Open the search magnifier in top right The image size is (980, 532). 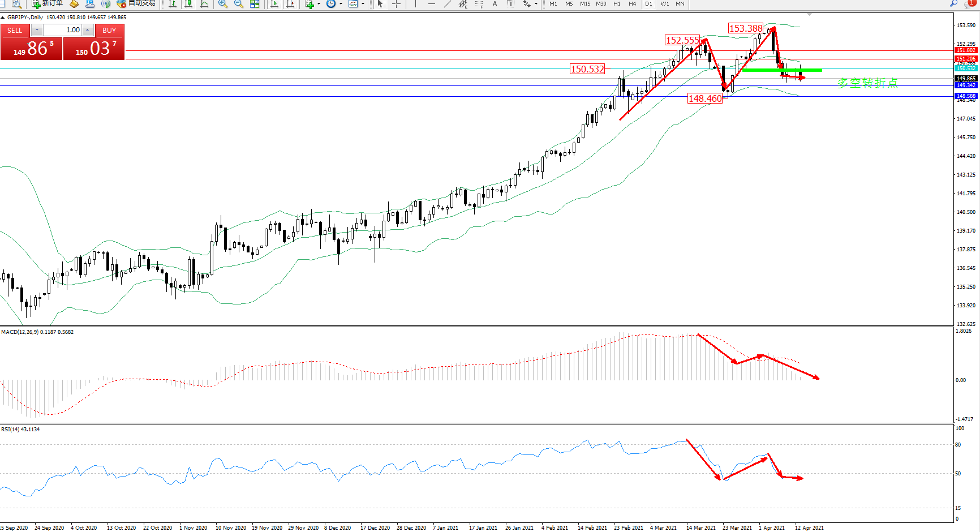point(953,4)
